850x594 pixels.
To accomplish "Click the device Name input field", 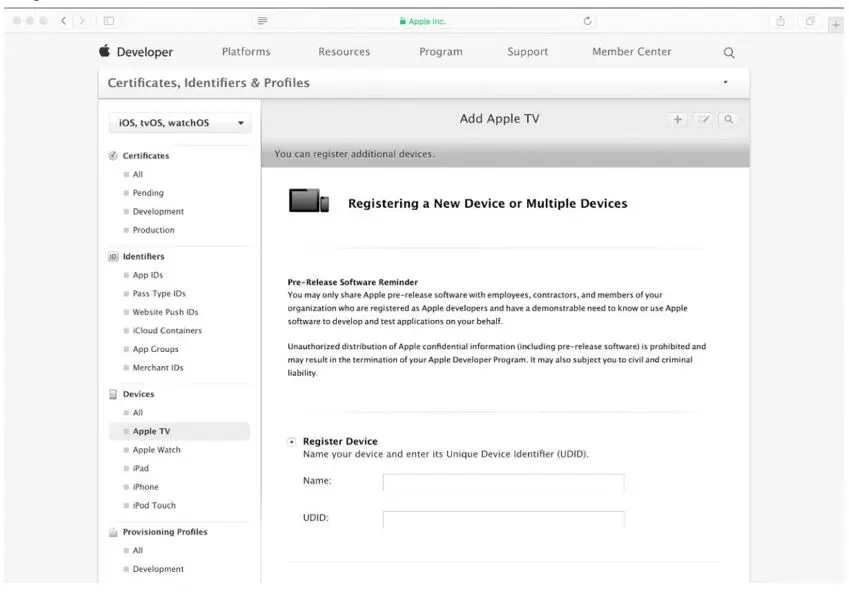I will [x=504, y=482].
